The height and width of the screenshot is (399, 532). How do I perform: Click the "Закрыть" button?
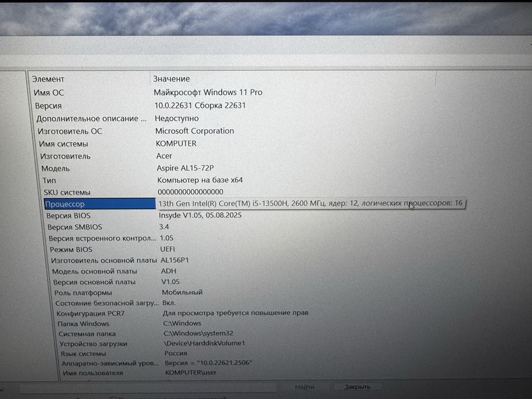pos(358,387)
